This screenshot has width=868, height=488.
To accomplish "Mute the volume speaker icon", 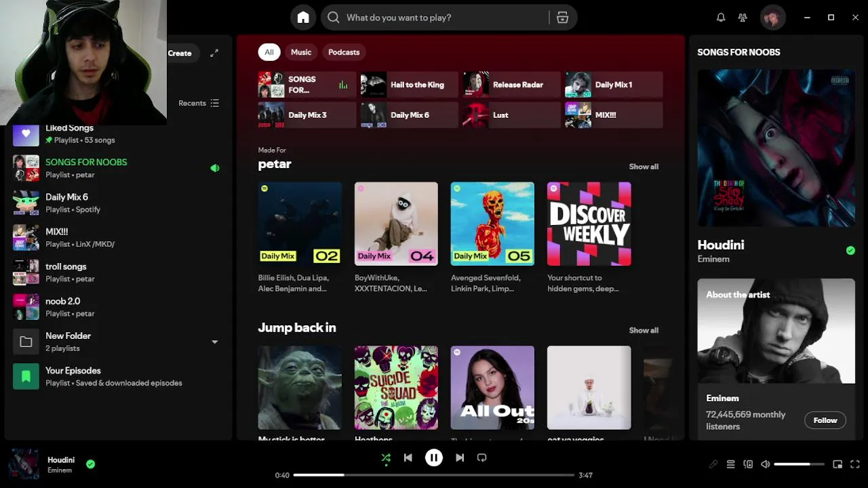I will tap(766, 464).
